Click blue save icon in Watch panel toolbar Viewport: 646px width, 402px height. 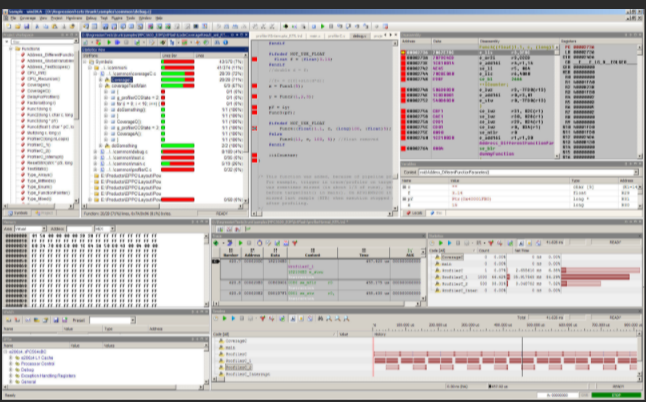(x=56, y=320)
